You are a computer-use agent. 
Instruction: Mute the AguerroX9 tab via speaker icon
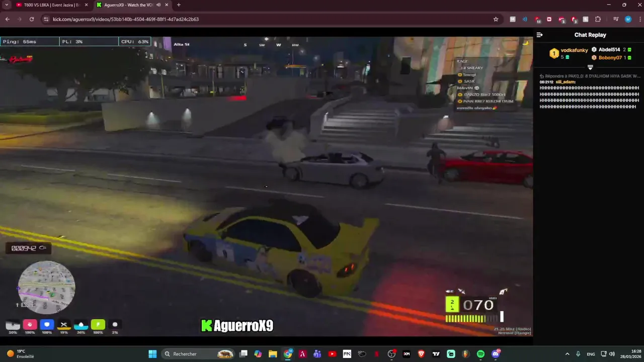158,5
